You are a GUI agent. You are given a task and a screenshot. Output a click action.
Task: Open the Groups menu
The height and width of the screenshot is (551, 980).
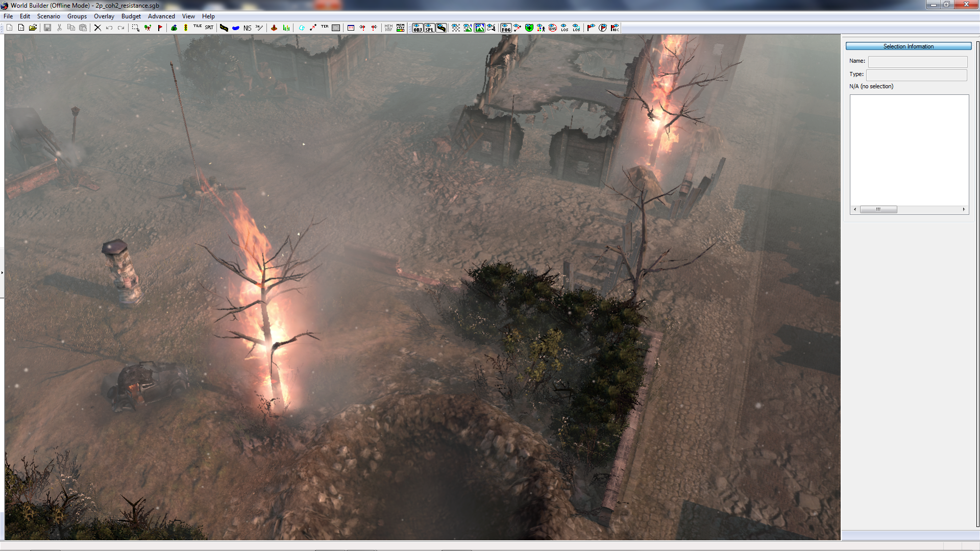(77, 16)
